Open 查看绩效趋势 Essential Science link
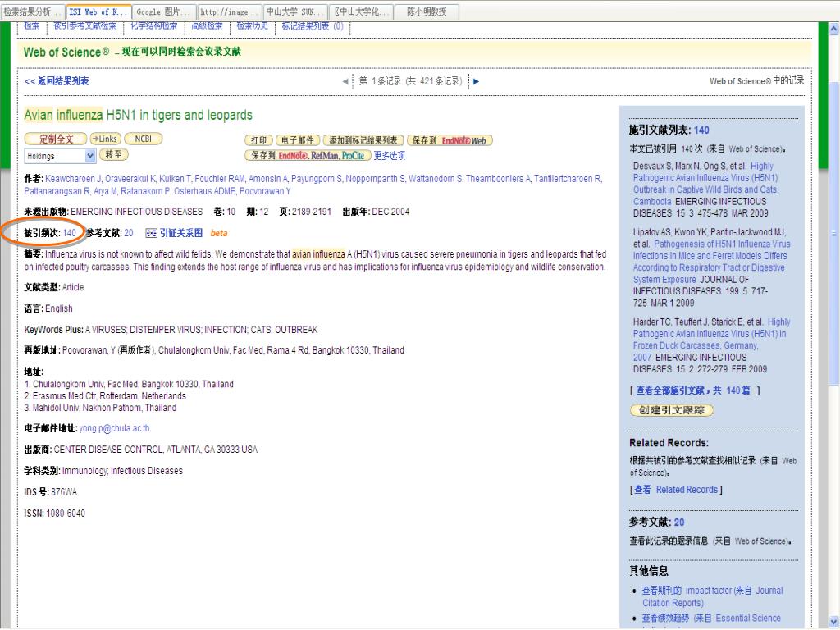 tap(711, 619)
